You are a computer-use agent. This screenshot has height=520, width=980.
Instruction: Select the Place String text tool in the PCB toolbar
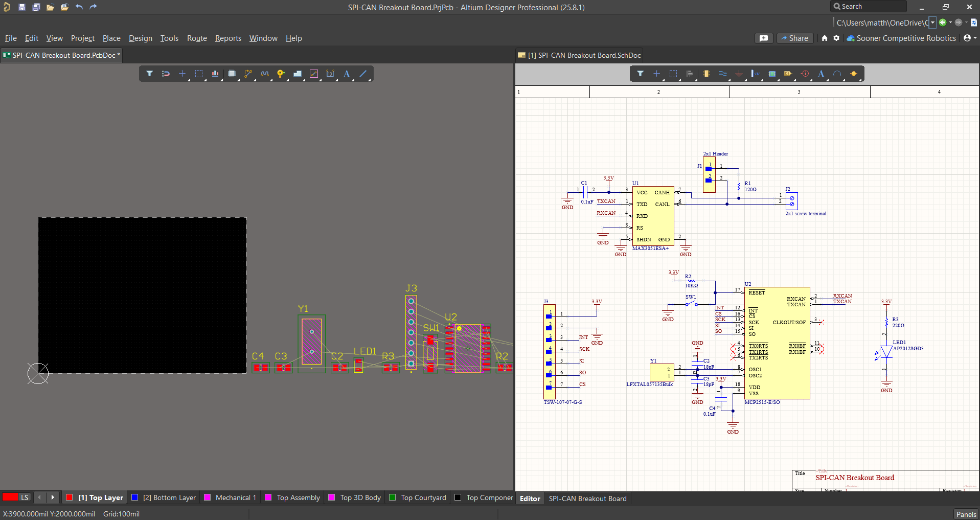coord(347,74)
